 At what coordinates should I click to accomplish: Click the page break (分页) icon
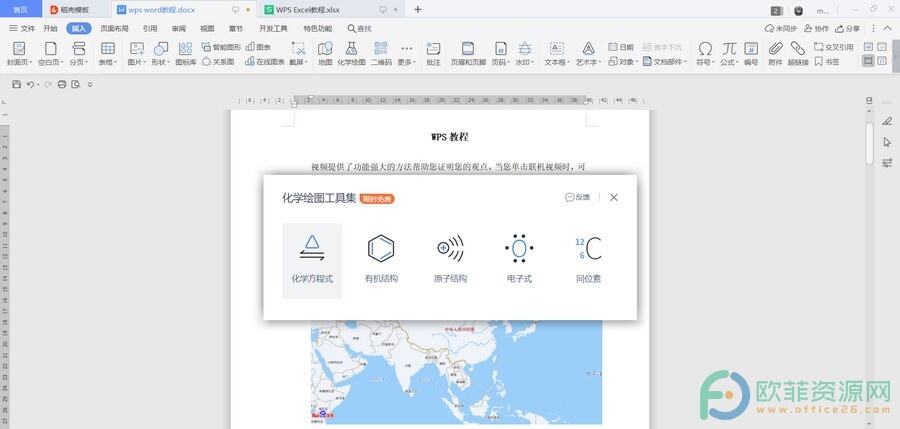(x=79, y=48)
